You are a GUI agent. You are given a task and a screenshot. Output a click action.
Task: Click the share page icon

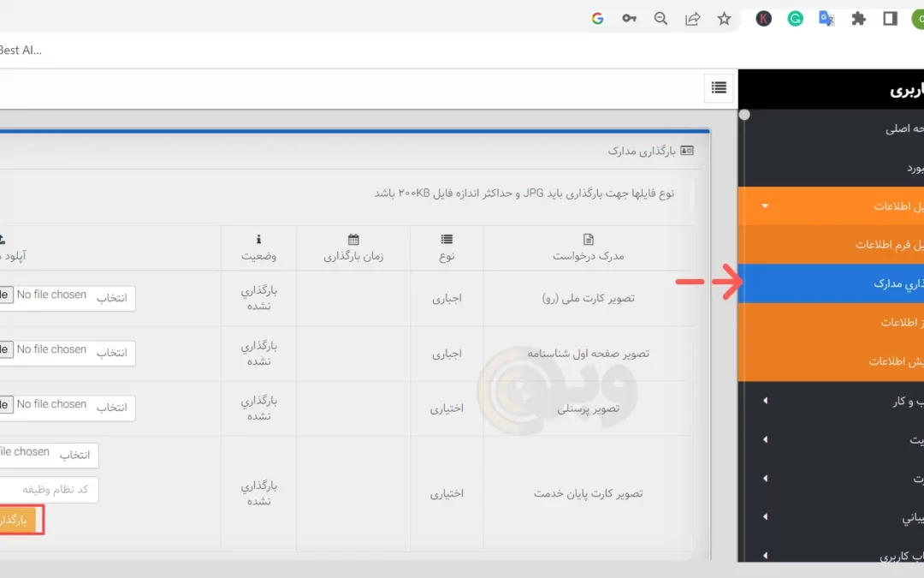click(x=692, y=19)
